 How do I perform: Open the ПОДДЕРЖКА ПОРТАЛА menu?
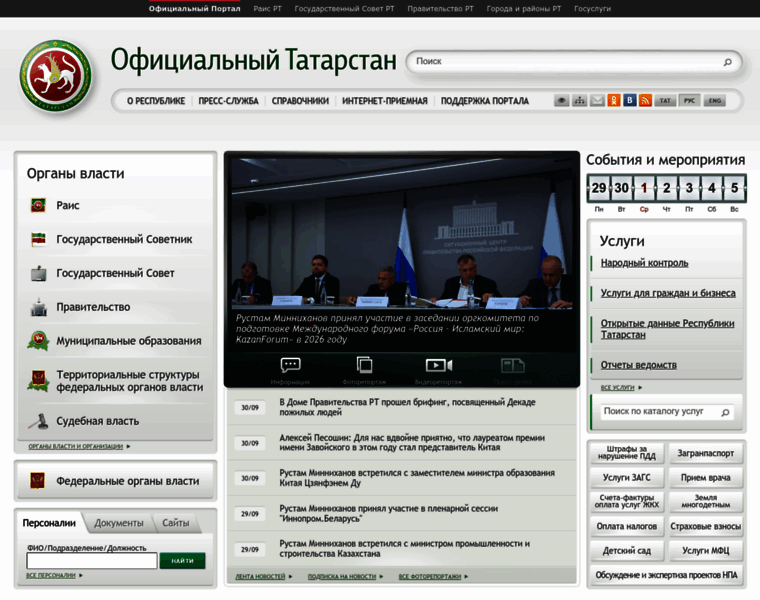(x=485, y=101)
